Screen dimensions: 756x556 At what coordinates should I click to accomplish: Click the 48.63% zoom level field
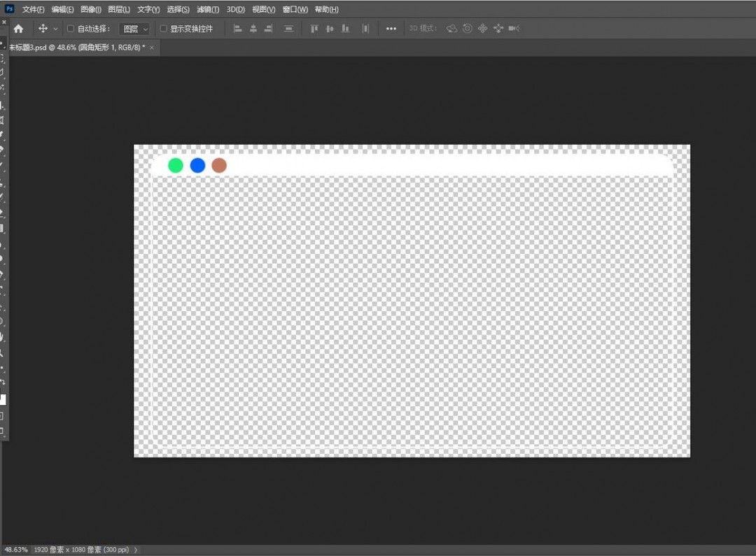tap(15, 550)
